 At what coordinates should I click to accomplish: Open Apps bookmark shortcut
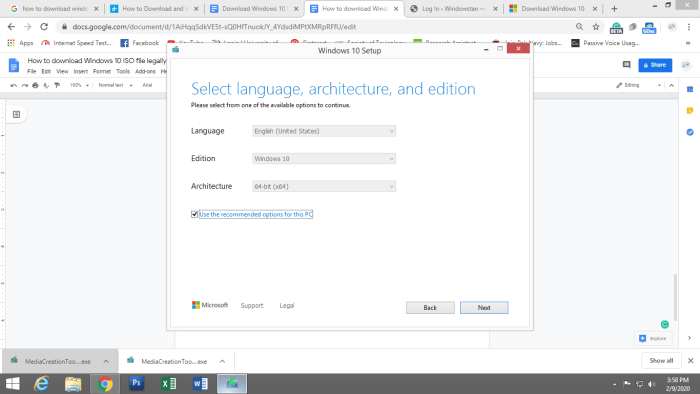click(20, 43)
